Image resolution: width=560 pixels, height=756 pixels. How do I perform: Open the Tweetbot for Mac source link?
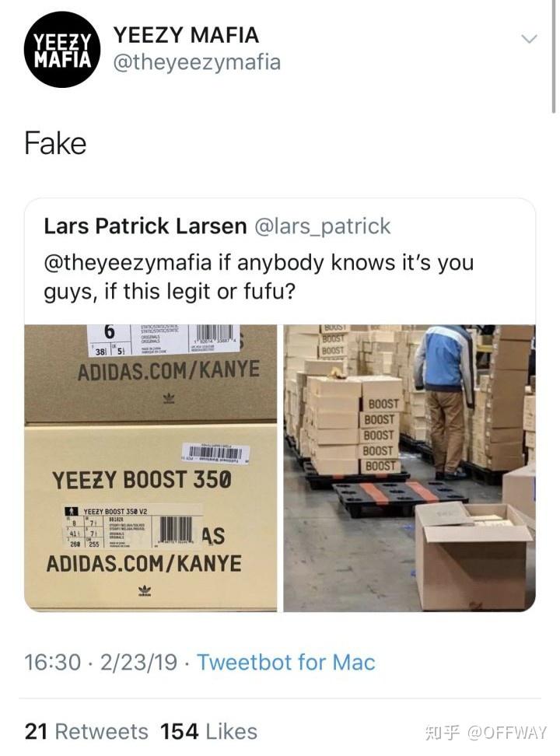pos(286,663)
